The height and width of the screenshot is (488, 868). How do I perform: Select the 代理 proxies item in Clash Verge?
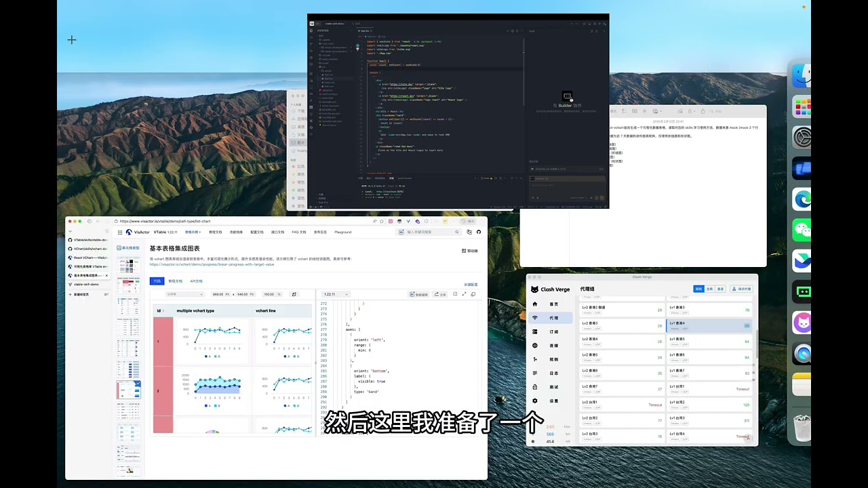pyautogui.click(x=551, y=318)
